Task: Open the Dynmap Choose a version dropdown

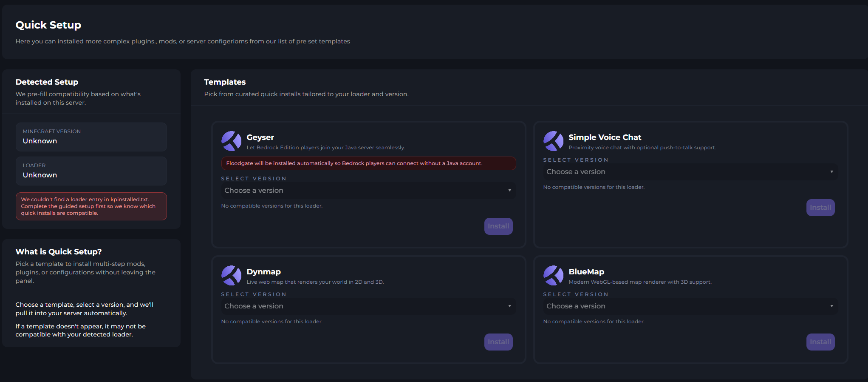Action: click(x=368, y=306)
